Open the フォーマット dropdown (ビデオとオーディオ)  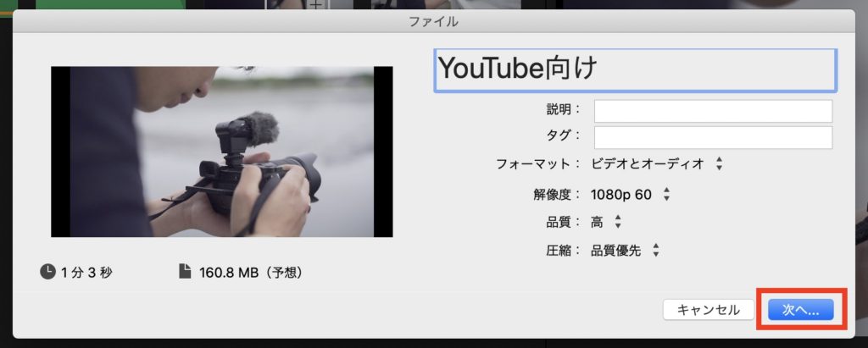657,163
